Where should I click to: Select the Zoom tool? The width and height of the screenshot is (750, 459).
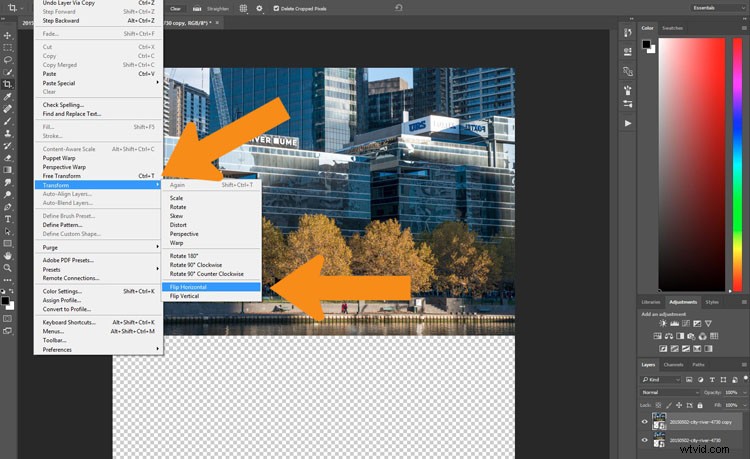point(8,268)
